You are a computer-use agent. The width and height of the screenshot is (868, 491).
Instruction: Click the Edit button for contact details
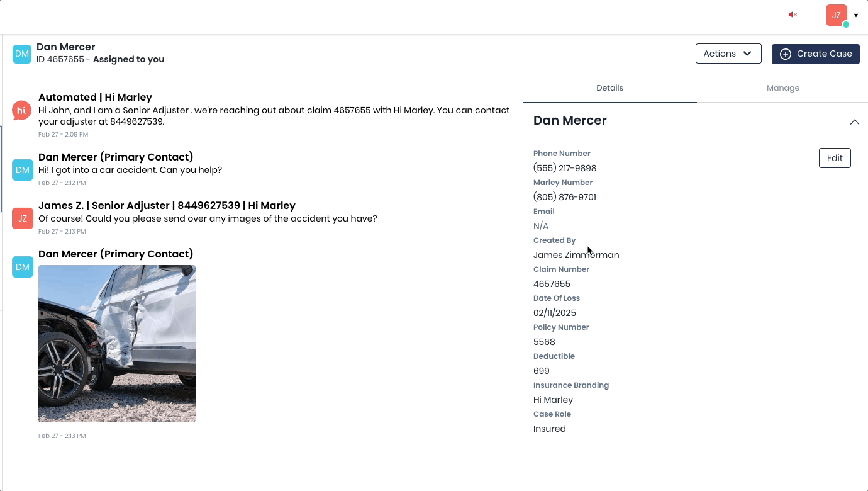pyautogui.click(x=835, y=158)
